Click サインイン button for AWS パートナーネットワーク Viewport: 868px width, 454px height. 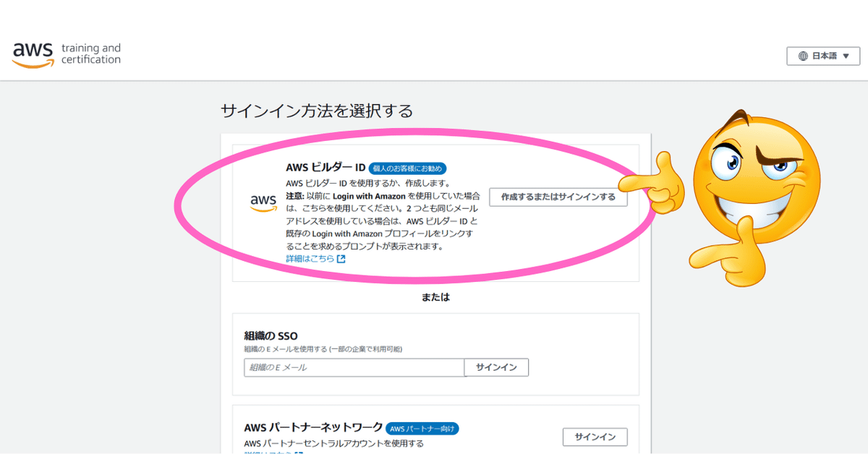click(x=595, y=437)
